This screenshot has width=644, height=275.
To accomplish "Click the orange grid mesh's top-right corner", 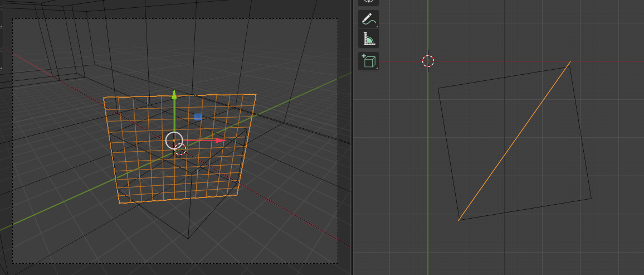I will click(256, 94).
